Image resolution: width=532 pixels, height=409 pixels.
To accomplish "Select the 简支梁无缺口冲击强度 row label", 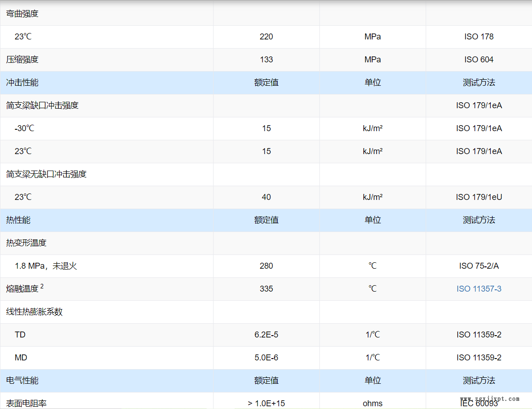I will [46, 174].
